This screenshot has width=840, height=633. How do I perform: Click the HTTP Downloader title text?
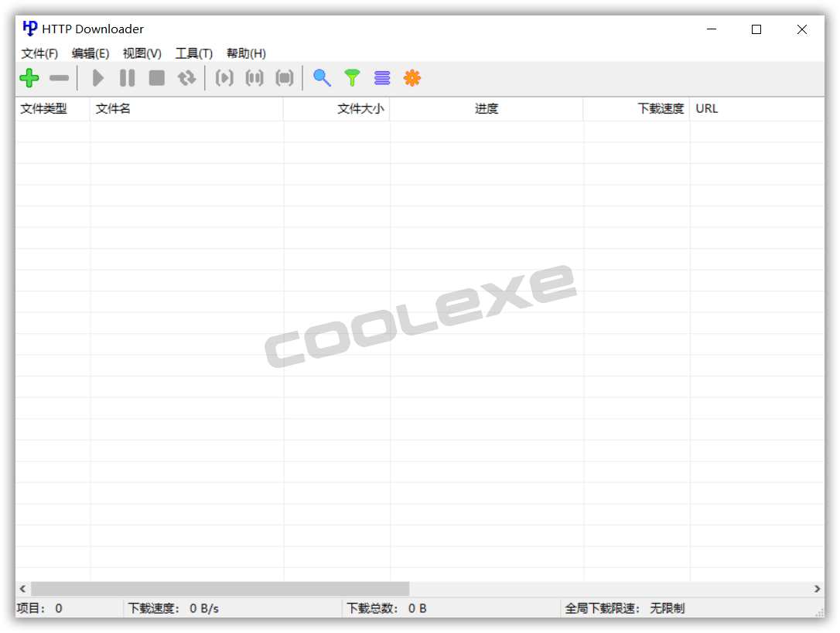pos(93,29)
